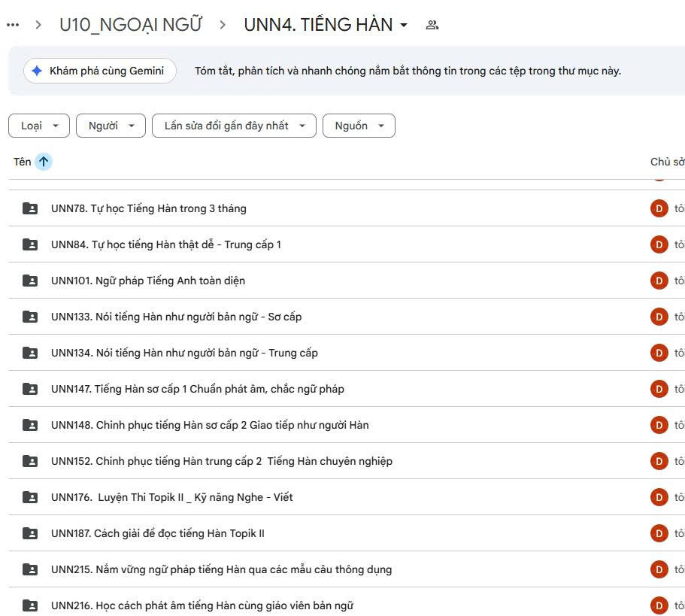The image size is (685, 616).
Task: Select UNN134. Nói tiếng Hàn - Trung cấp
Action: coord(184,353)
